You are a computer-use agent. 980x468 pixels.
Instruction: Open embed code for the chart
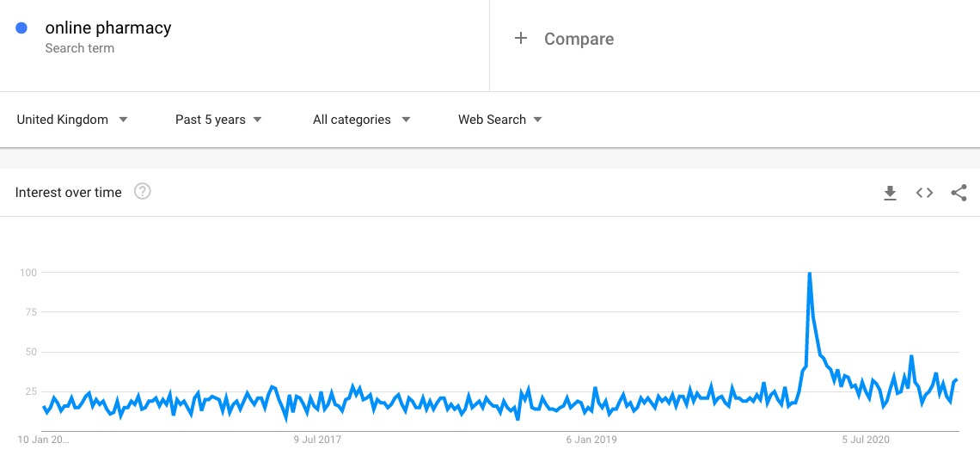tap(924, 193)
